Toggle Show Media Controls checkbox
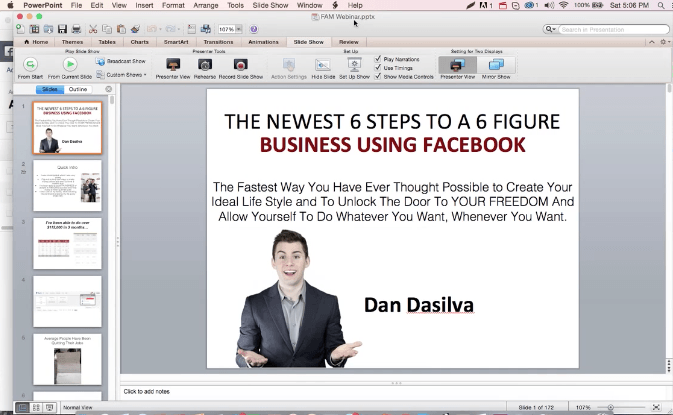Image resolution: width=673 pixels, height=415 pixels. (x=378, y=76)
